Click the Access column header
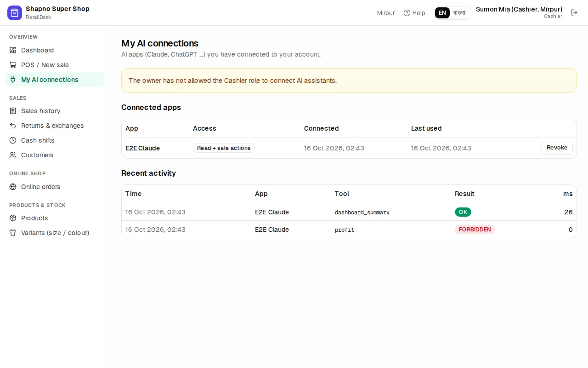The height and width of the screenshot is (368, 588). click(x=204, y=128)
